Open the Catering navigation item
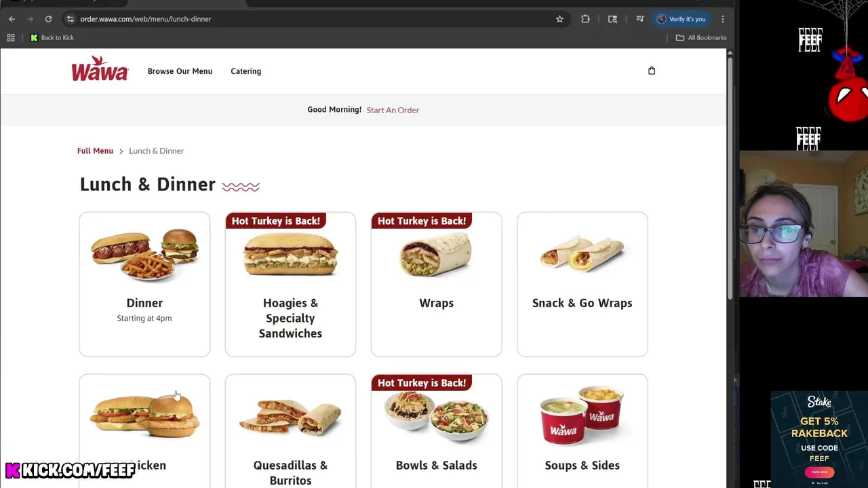This screenshot has height=488, width=868. click(x=245, y=71)
